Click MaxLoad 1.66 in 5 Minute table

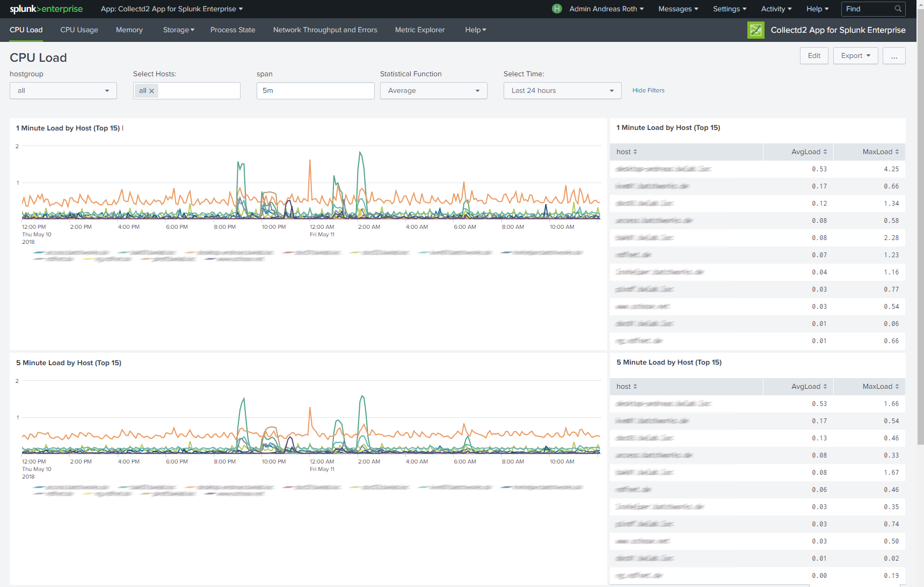[x=891, y=404]
